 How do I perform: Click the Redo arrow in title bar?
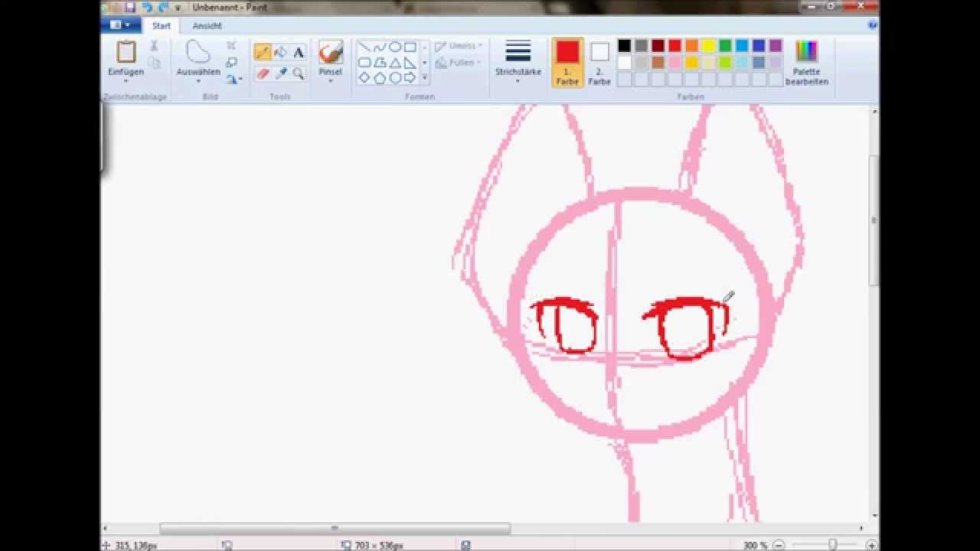point(162,7)
